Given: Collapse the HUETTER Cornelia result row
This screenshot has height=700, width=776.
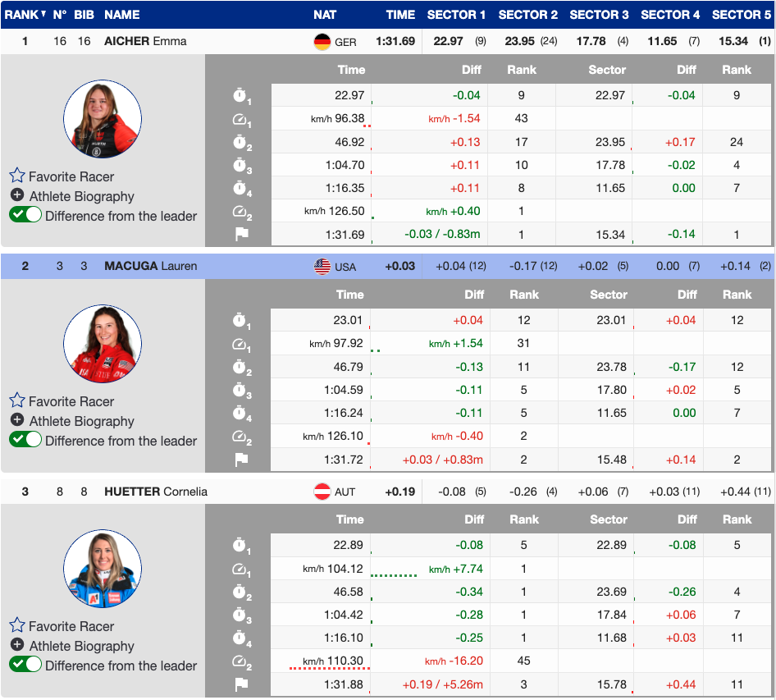Looking at the screenshot, I should [x=155, y=492].
